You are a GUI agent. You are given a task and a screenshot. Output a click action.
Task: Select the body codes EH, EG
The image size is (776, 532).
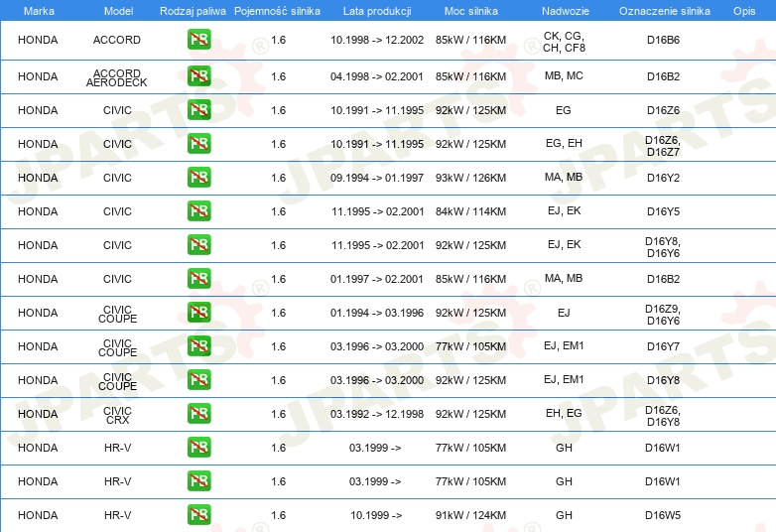pyautogui.click(x=564, y=413)
